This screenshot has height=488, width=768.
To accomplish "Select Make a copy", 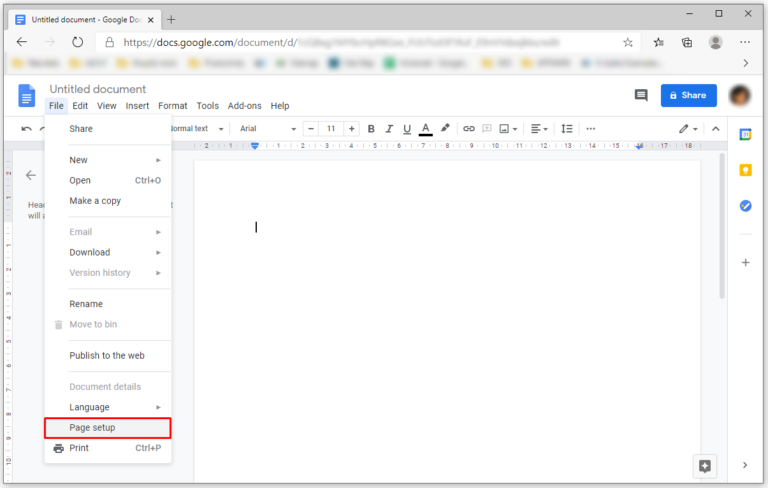I will click(108, 201).
